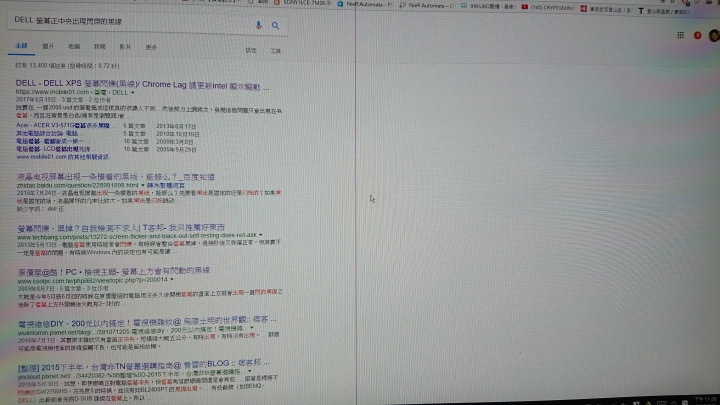Image resolution: width=720 pixels, height=405 pixels.
Task: Open the [整理] 2015下半年 TN螢幕 result
Action: (144, 366)
